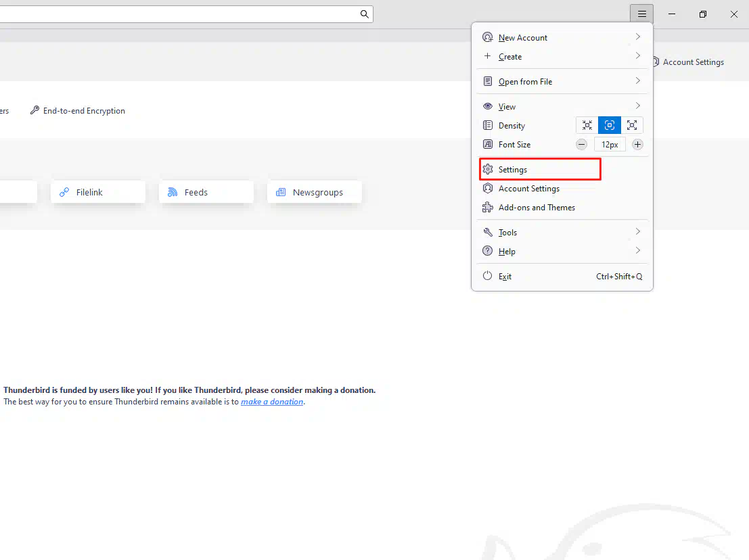Image resolution: width=749 pixels, height=560 pixels.
Task: Click the Font Size icon in menu
Action: click(487, 143)
